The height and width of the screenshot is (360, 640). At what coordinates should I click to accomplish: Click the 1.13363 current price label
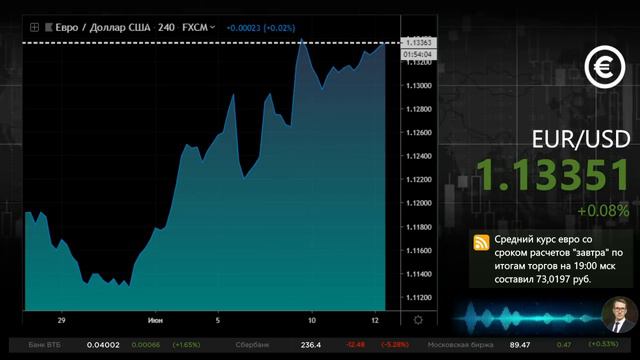click(x=419, y=42)
